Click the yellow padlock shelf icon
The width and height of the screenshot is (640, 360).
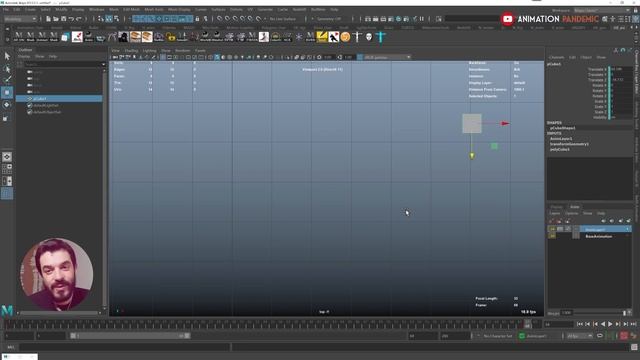(x=171, y=37)
